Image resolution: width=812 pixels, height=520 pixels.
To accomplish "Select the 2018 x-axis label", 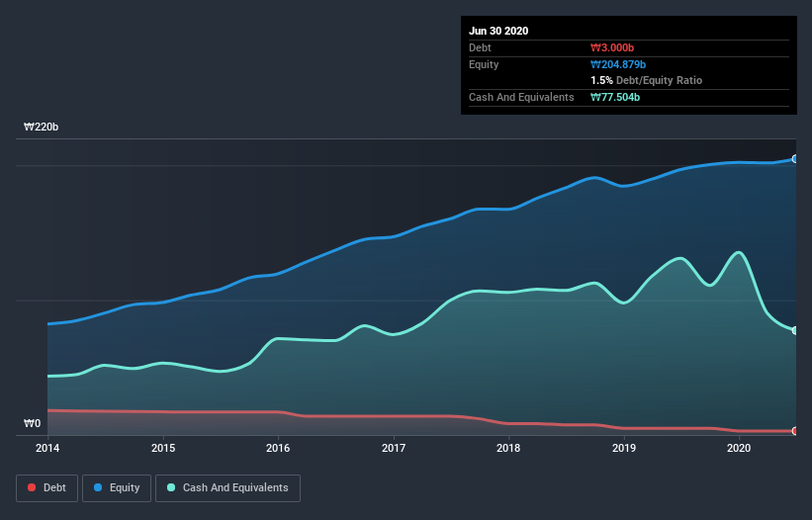I will tap(508, 448).
